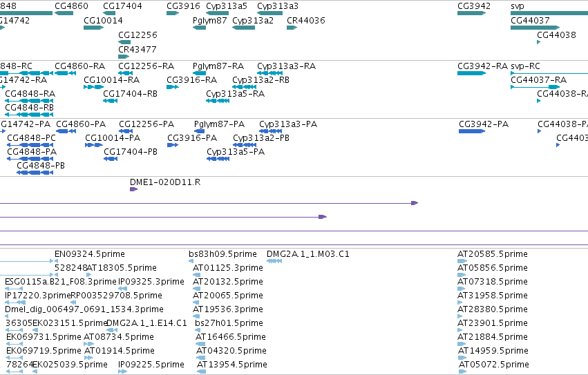Image resolution: width=588 pixels, height=375 pixels.
Task: Click the AT28380.5prime EST label
Action: 493,310
